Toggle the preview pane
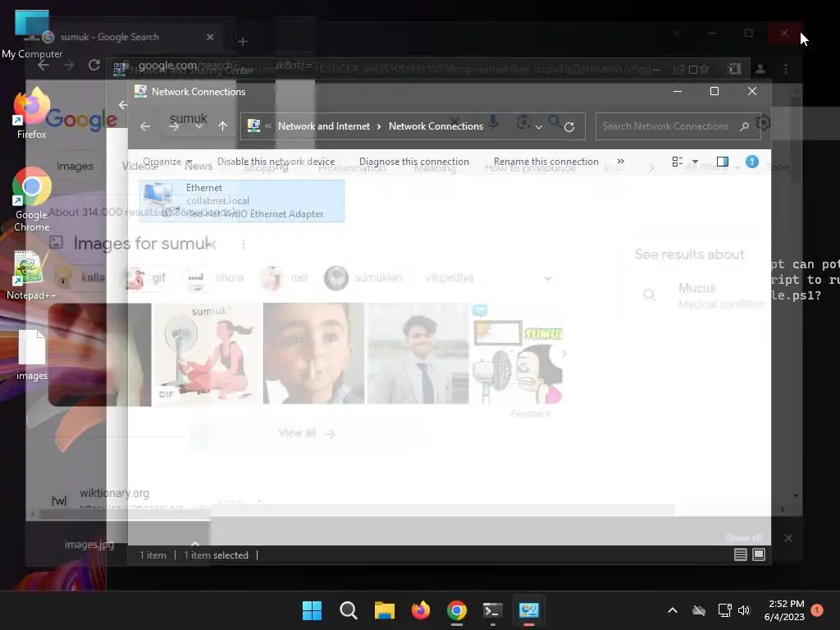 coord(722,162)
